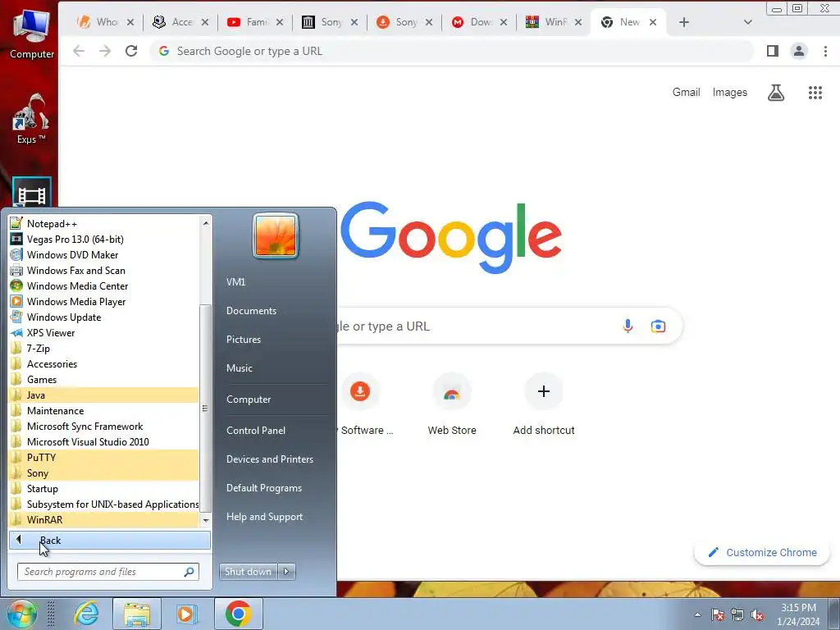
Task: Open Help and Support
Action: 265,517
